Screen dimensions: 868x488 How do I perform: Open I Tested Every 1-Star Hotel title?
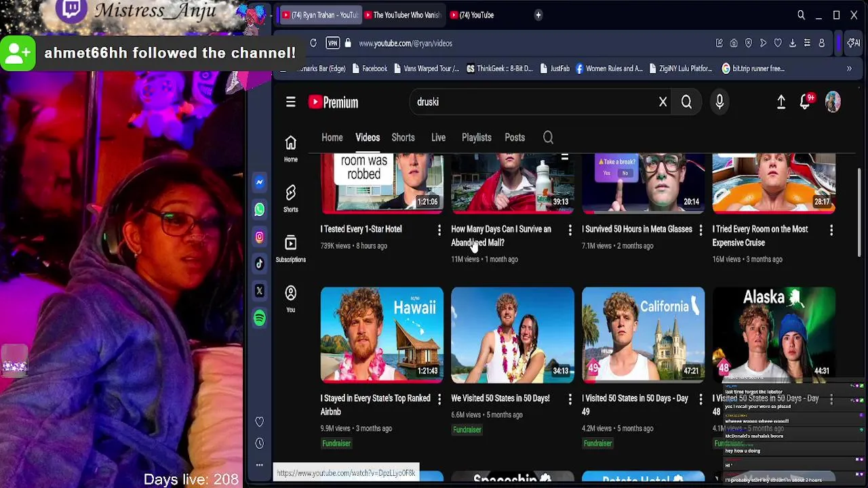click(x=361, y=229)
